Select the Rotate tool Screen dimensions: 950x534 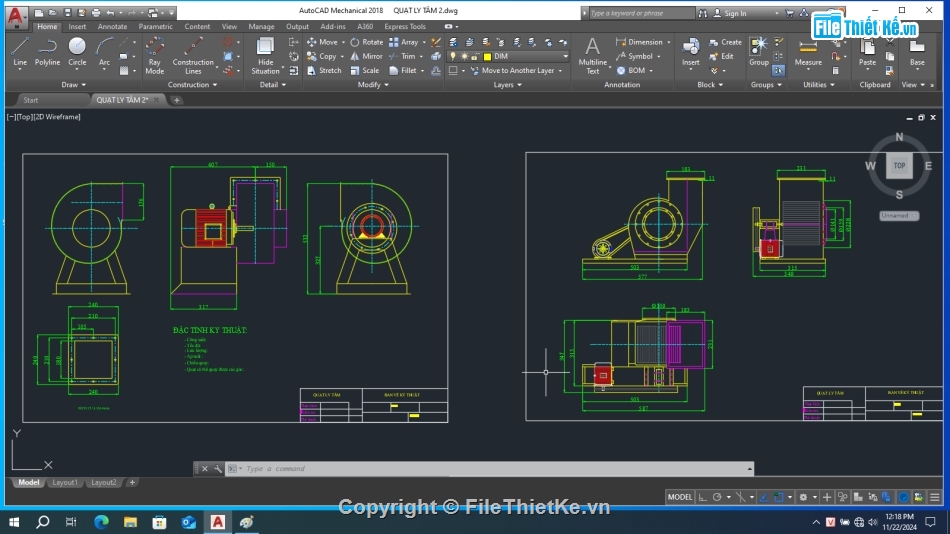point(367,42)
